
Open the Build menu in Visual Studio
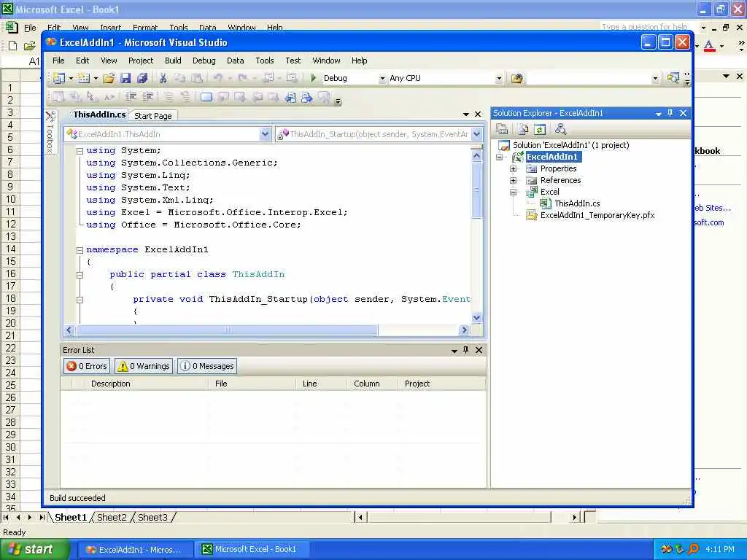coord(173,61)
